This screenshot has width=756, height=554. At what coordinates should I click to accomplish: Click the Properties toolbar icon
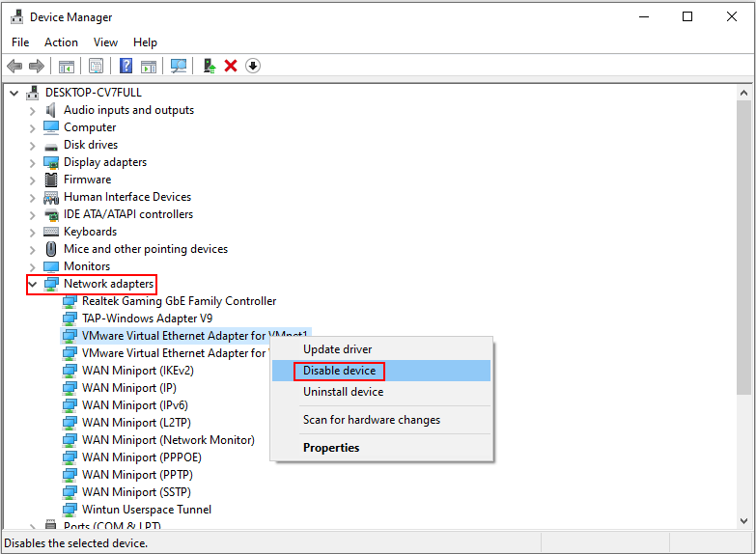pos(96,66)
